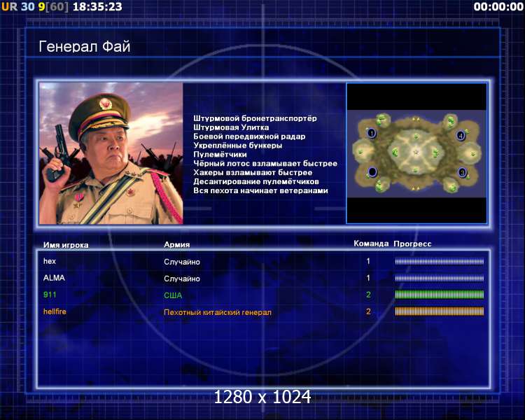525x420 pixels.
Task: Click team number in hex row
Action: pyautogui.click(x=368, y=261)
